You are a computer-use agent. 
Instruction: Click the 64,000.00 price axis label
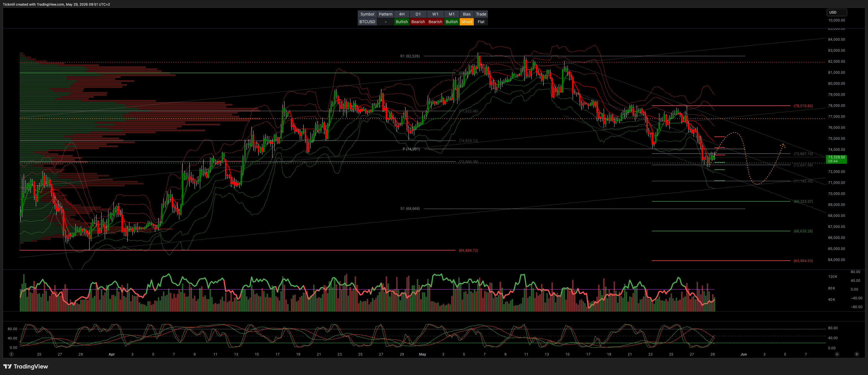click(x=836, y=260)
